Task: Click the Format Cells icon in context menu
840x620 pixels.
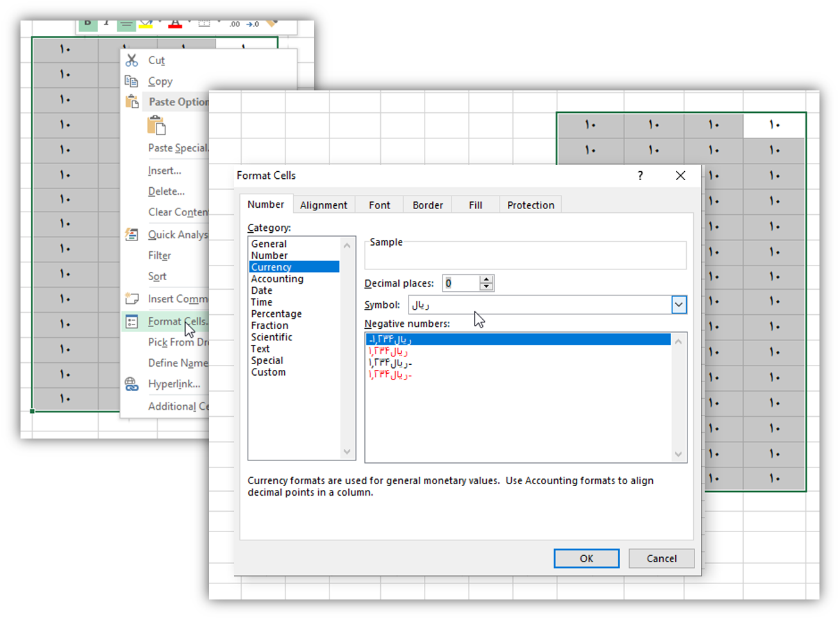Action: tap(131, 322)
